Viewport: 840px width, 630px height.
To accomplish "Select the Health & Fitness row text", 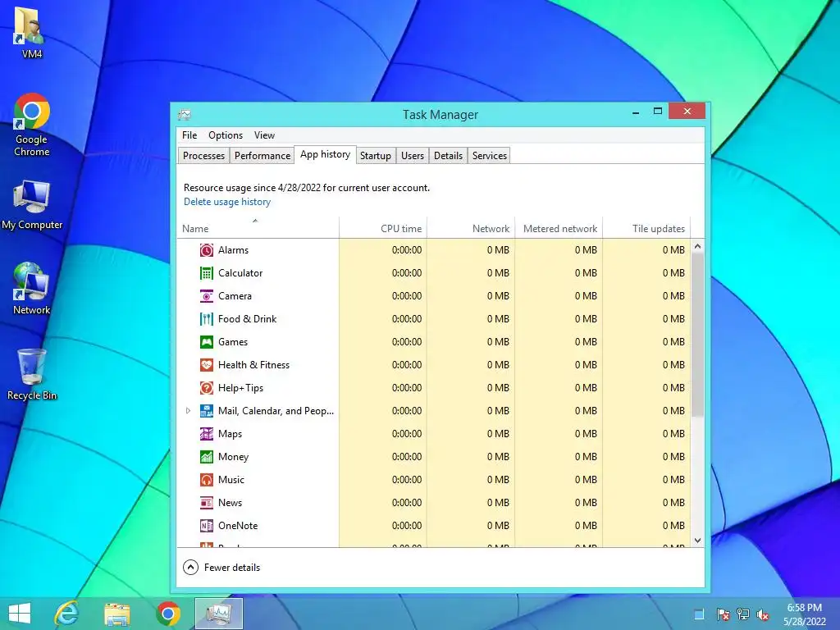I will pos(253,365).
